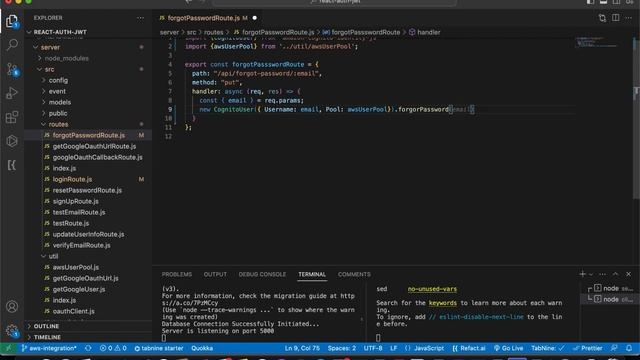The image size is (640, 360).
Task: Click the TabNine status bar entry
Action: tap(547, 348)
